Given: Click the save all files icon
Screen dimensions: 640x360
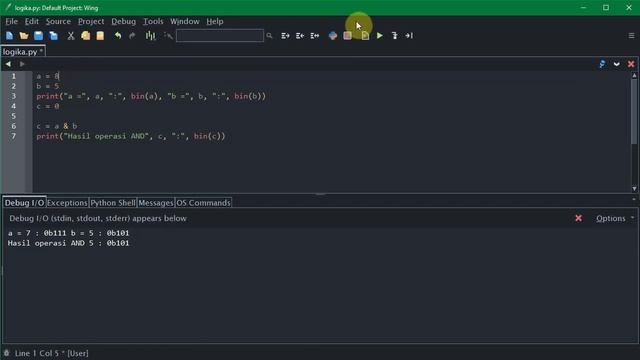Looking at the screenshot, I should click(x=53, y=36).
